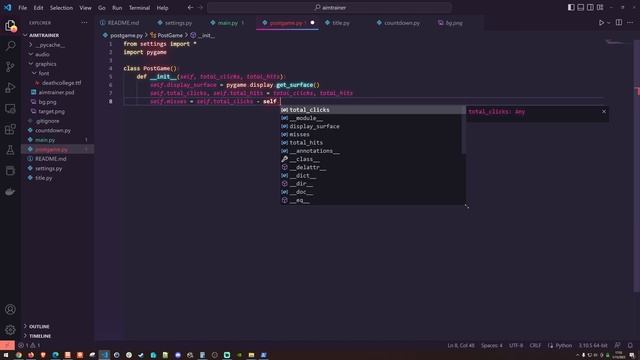640x360 pixels.
Task: Toggle the bottom panel layout
Action: click(x=580, y=7)
